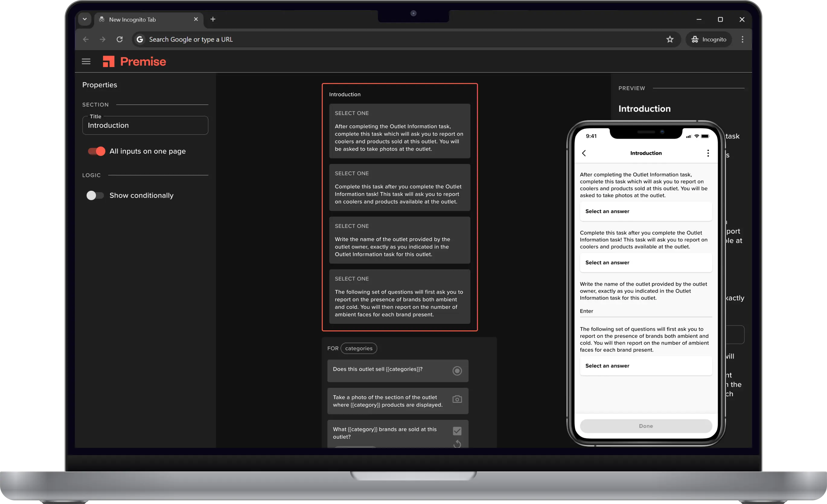Click the reload icon in the browser toolbar
Viewport: 827px width, 504px height.
(120, 39)
